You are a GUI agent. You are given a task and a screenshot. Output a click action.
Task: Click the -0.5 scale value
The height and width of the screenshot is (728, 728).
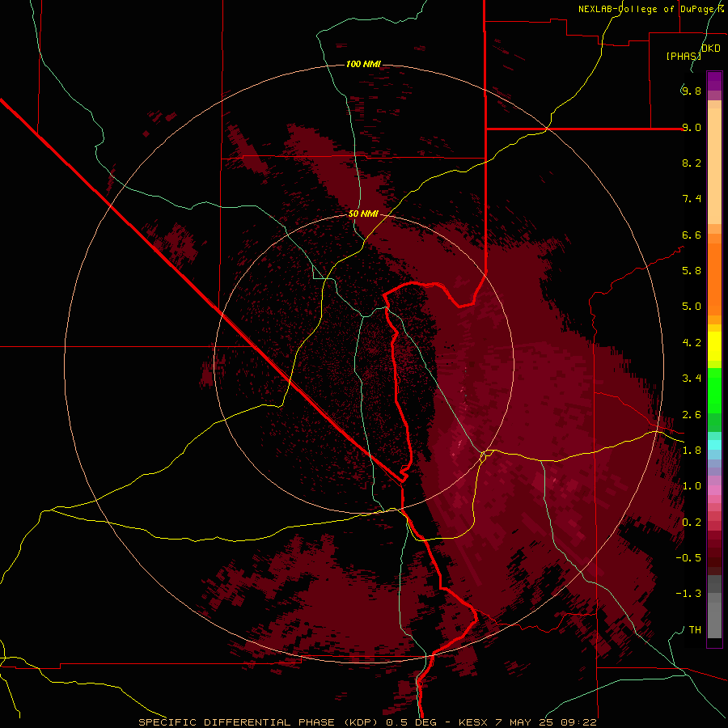tap(688, 557)
